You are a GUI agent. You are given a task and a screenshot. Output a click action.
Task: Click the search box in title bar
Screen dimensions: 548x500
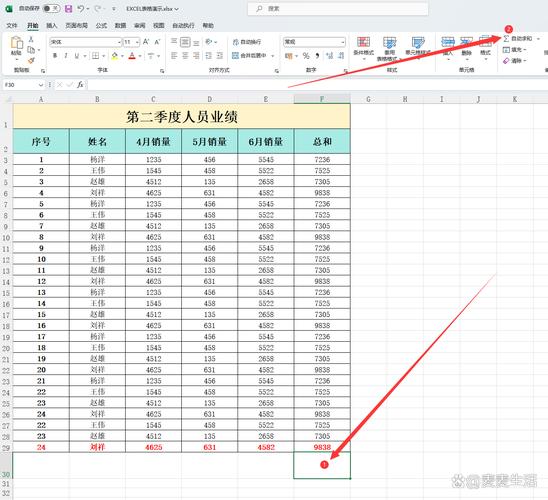[x=338, y=9]
